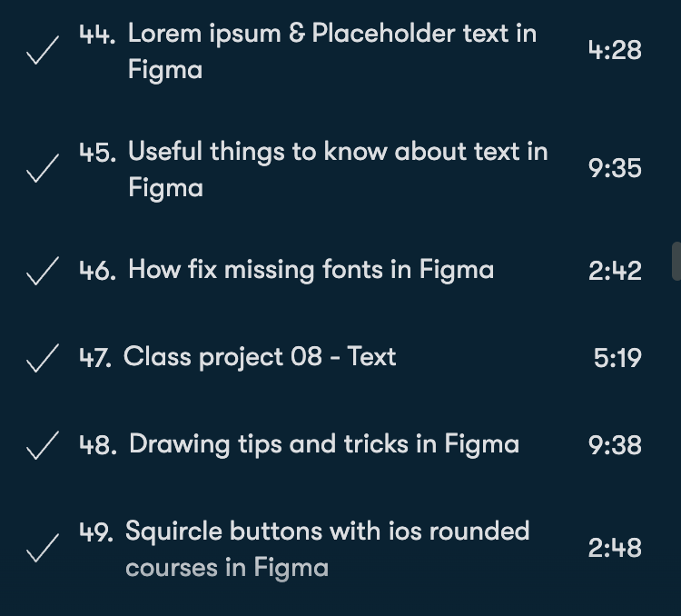Click the checkmark next to lesson 45
681x616 pixels.
coord(41,170)
